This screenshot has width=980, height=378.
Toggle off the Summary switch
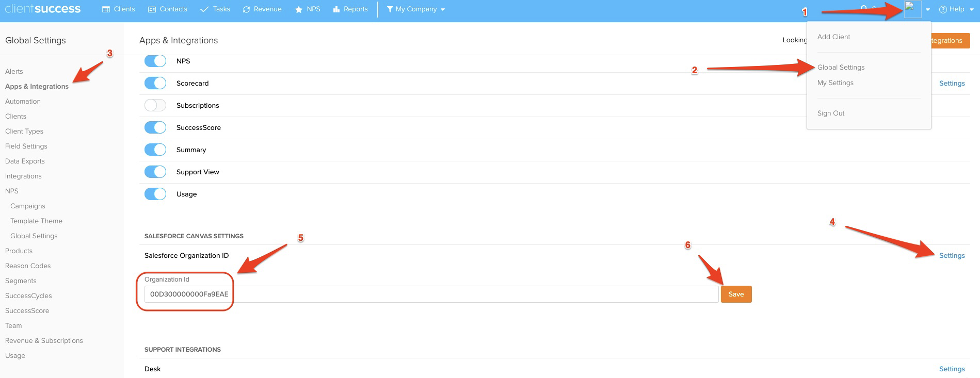(155, 150)
